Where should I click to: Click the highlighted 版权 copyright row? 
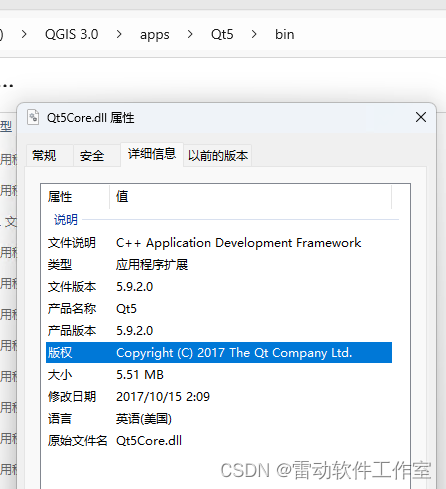tap(219, 353)
